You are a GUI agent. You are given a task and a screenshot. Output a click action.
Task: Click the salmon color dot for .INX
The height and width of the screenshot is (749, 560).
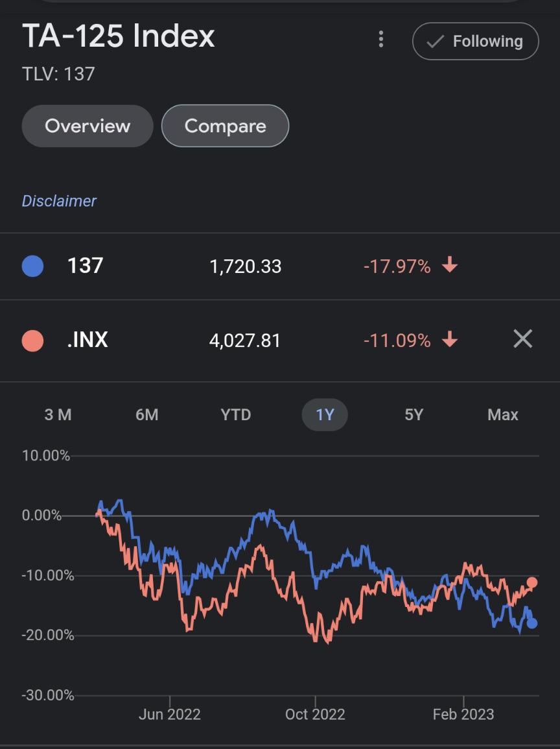[33, 340]
